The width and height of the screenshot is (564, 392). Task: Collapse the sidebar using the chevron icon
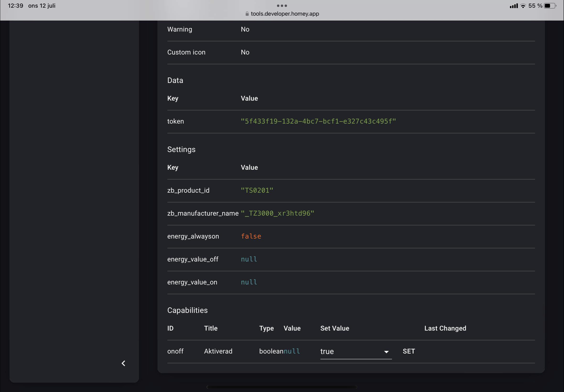point(124,363)
